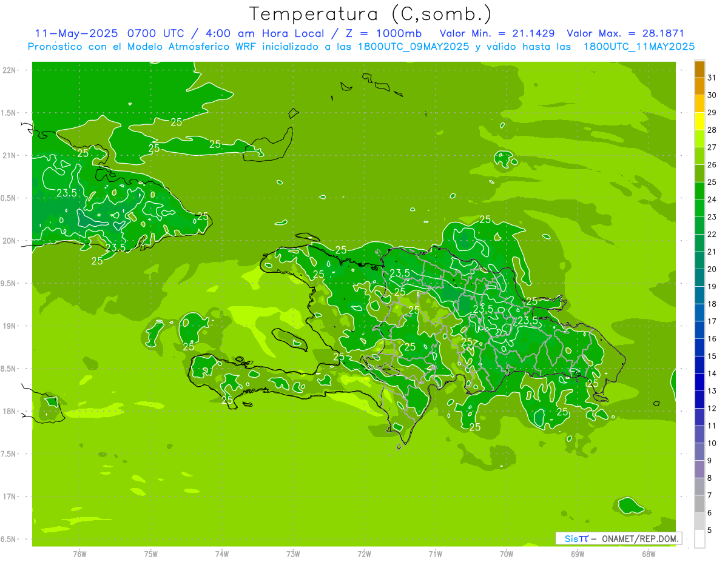Click the '68W' longitude label
728x562 pixels.
coord(649,554)
